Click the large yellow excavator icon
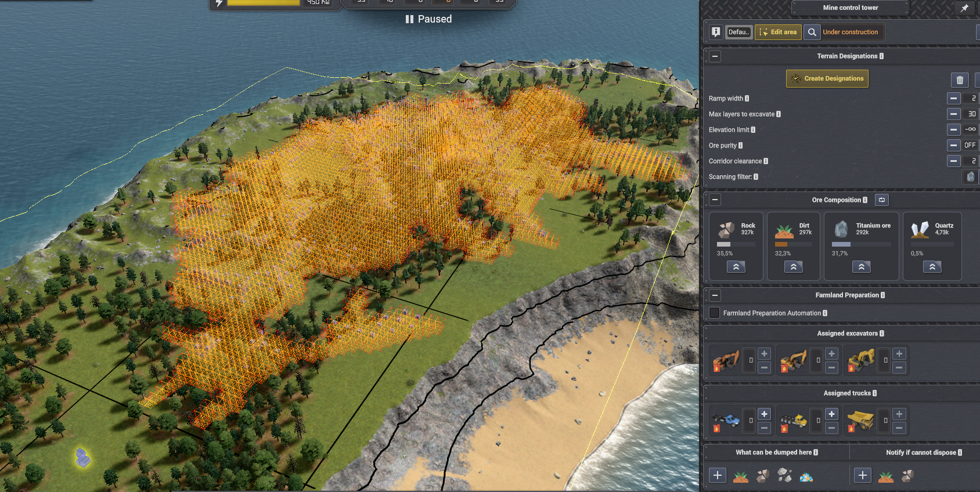 [861, 360]
